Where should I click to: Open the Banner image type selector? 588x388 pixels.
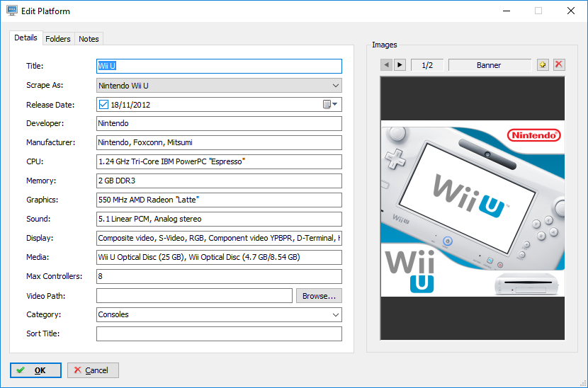490,65
